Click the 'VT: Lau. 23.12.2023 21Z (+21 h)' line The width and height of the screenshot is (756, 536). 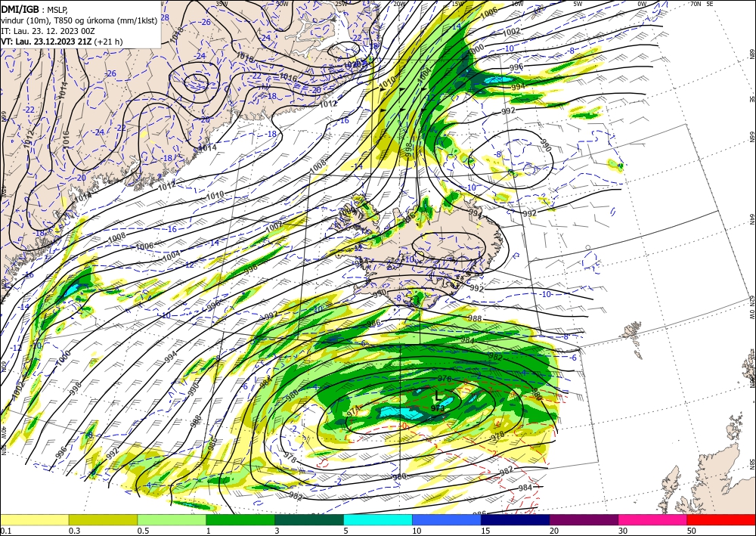[x=62, y=42]
